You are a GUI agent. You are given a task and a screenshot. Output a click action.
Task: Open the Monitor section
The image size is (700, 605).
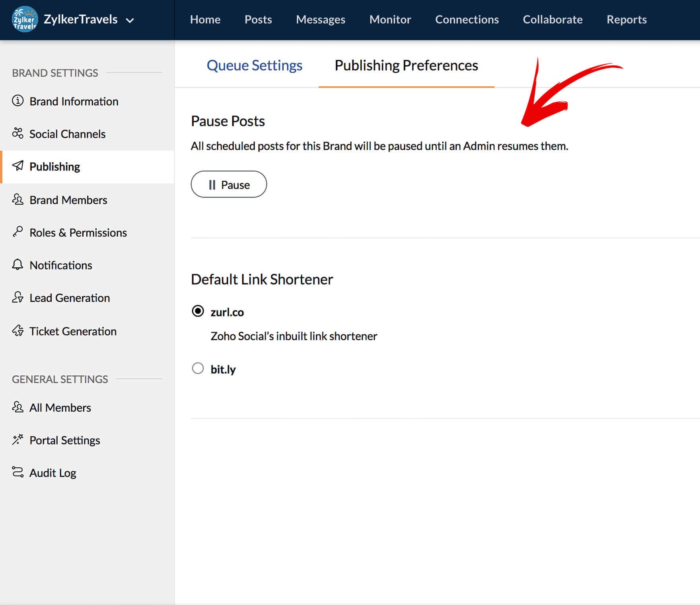pos(390,20)
